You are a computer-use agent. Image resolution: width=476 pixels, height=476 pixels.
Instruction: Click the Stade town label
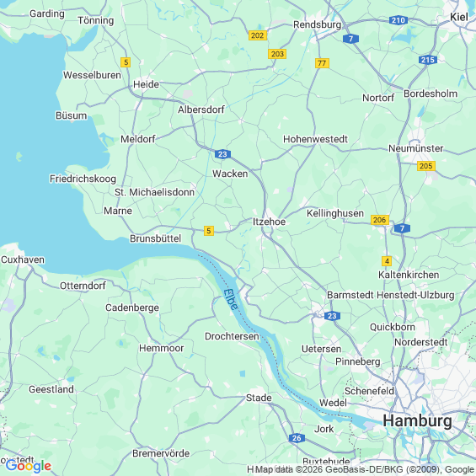pyautogui.click(x=259, y=398)
